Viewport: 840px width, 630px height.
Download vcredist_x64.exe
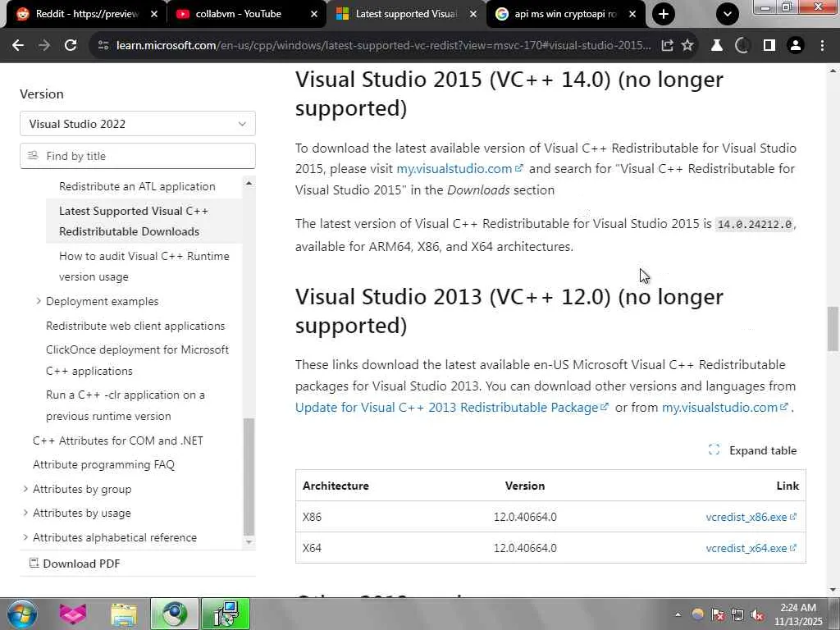(751, 548)
